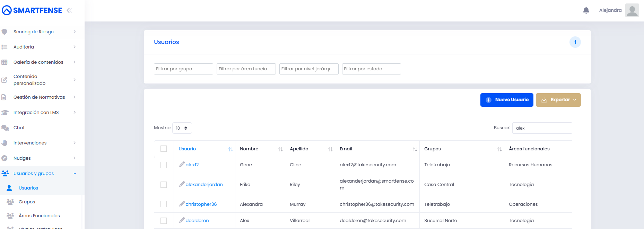
Task: Check the box for user christopher36
Action: coord(164,204)
